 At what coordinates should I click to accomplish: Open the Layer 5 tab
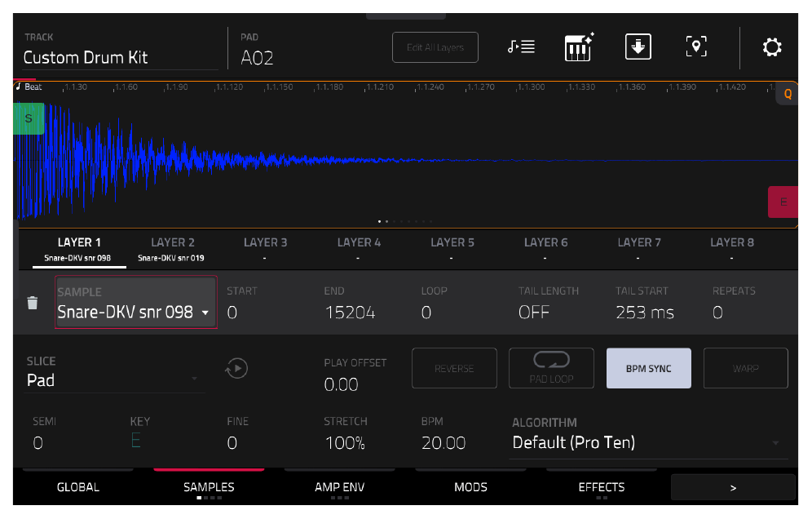pyautogui.click(x=452, y=250)
